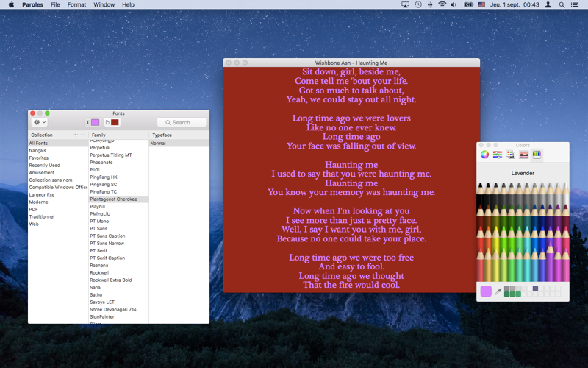Select the image palettes picker mode
This screenshot has width=588, height=368.
[523, 155]
